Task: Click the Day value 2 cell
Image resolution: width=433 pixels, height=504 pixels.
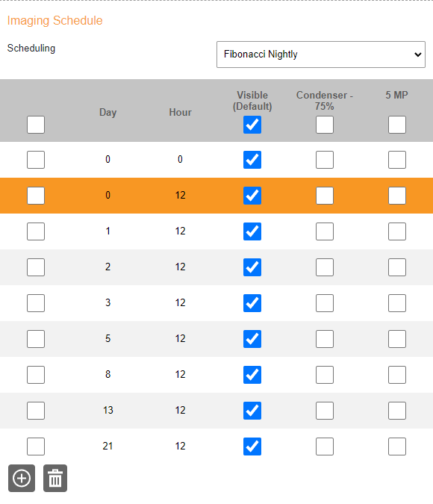Action: tap(108, 267)
